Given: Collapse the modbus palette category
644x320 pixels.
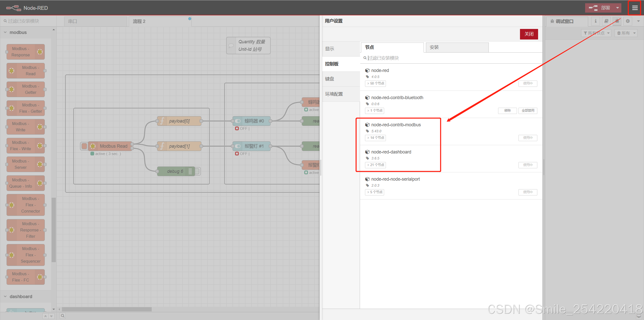Looking at the screenshot, I should [26, 32].
